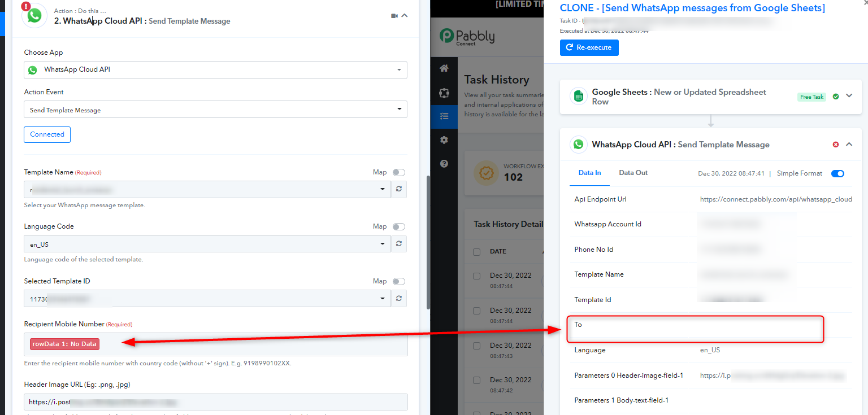The height and width of the screenshot is (415, 868).
Task: Switch to the Data Out tab
Action: tap(633, 173)
